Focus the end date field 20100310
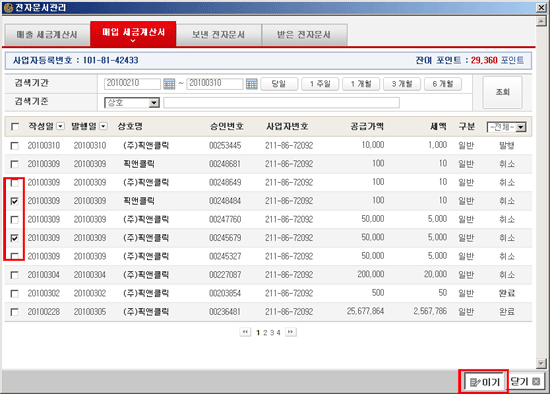This screenshot has width=550, height=394. click(215, 84)
